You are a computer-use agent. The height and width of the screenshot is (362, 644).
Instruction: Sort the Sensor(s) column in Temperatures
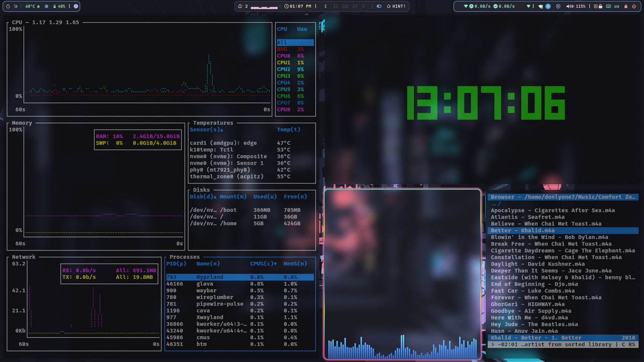[x=207, y=129]
